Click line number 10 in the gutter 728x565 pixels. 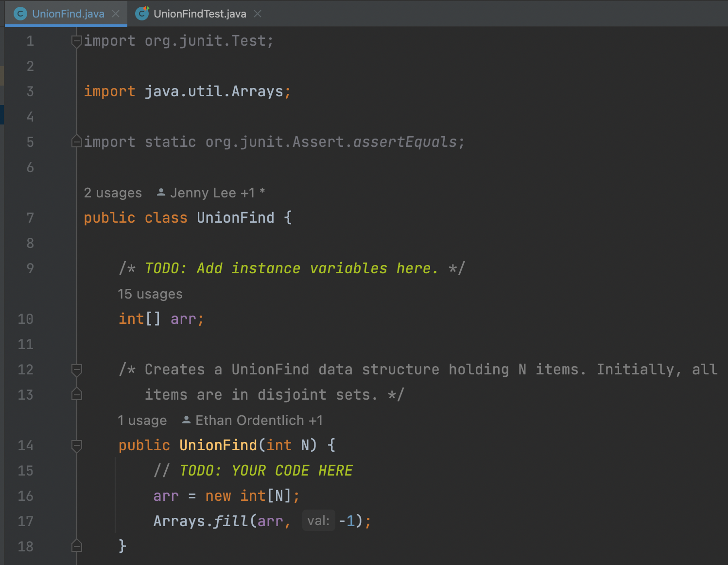click(x=25, y=319)
